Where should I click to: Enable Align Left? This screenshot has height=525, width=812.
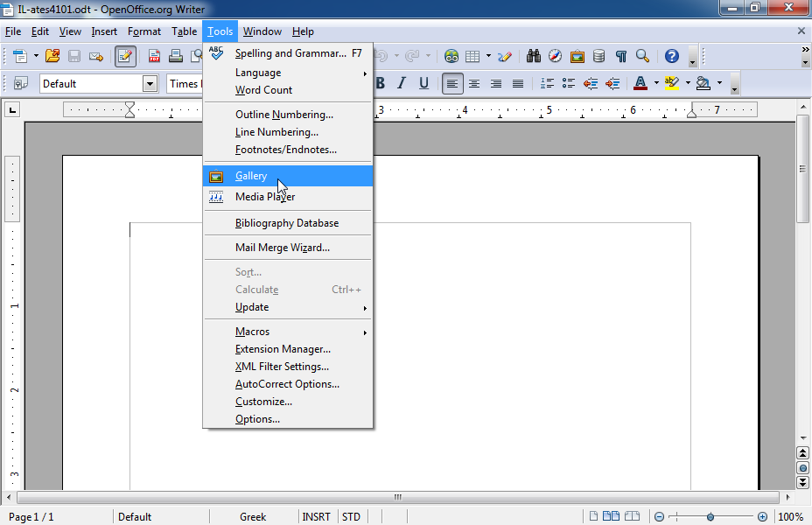[452, 83]
